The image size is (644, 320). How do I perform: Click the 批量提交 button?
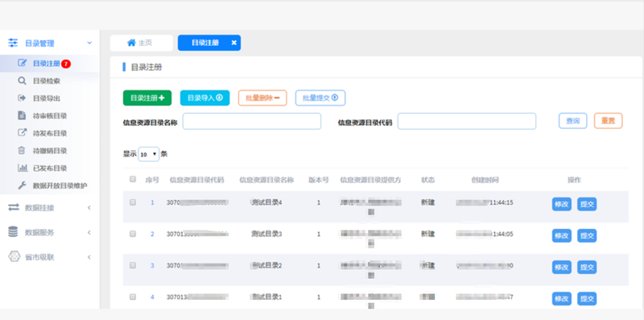click(320, 98)
